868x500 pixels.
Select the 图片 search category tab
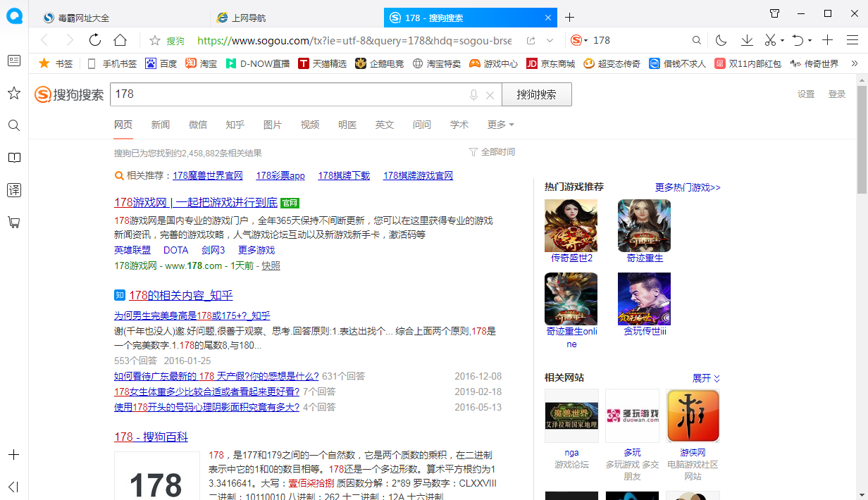(272, 125)
